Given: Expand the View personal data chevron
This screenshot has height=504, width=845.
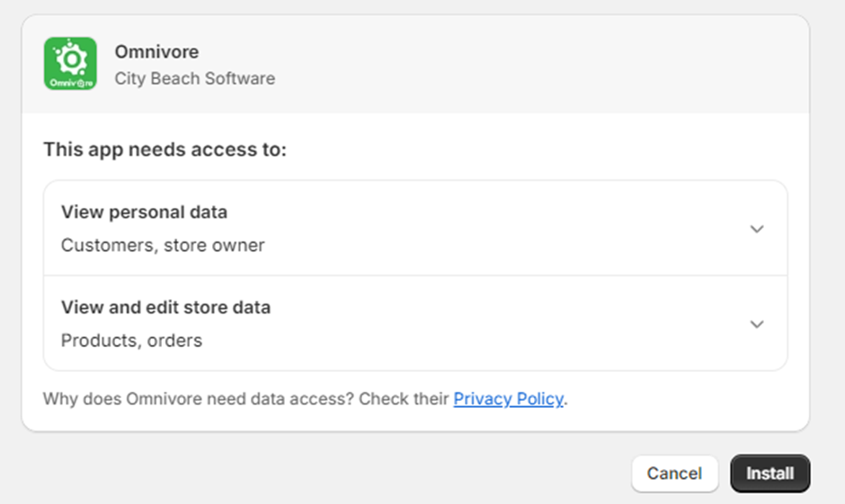Looking at the screenshot, I should click(757, 229).
